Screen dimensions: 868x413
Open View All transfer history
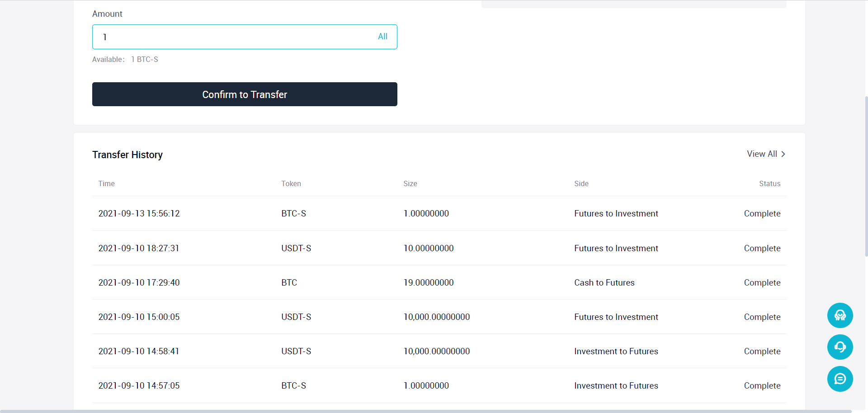point(762,154)
